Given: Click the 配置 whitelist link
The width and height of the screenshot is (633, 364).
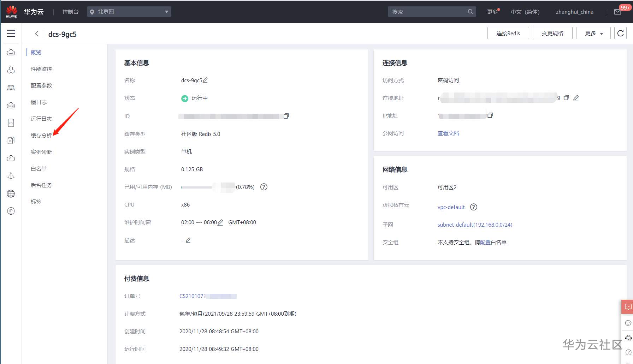Looking at the screenshot, I should point(485,242).
